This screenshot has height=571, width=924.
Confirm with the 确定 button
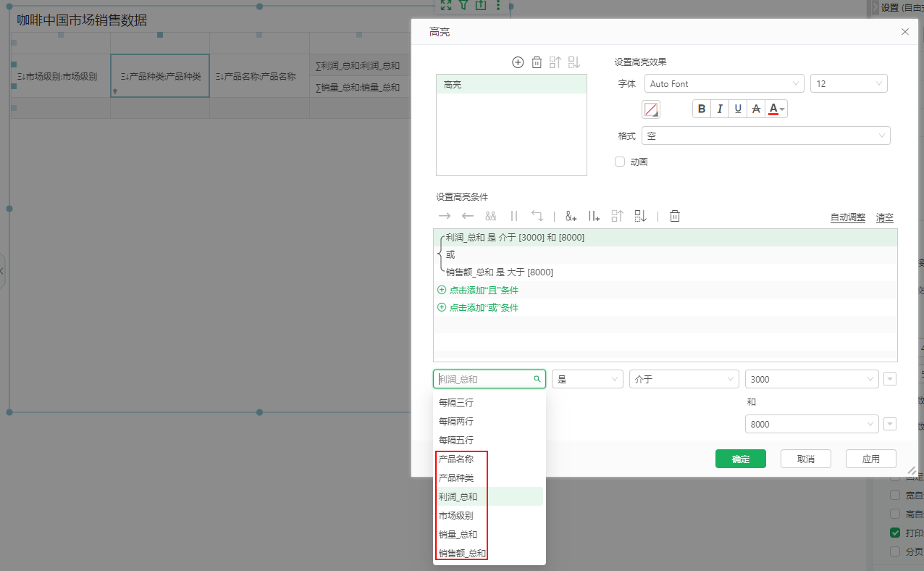741,459
